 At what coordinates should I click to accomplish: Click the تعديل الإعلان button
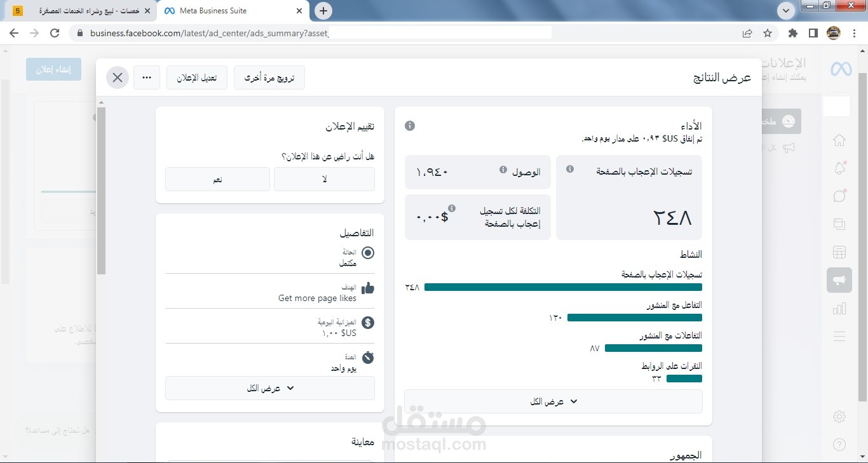(197, 77)
